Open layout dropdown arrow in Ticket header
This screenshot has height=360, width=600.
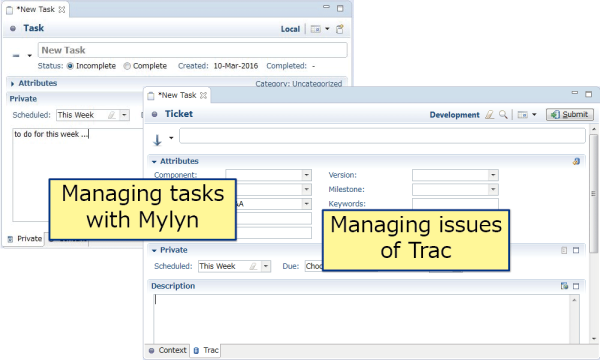tap(534, 114)
